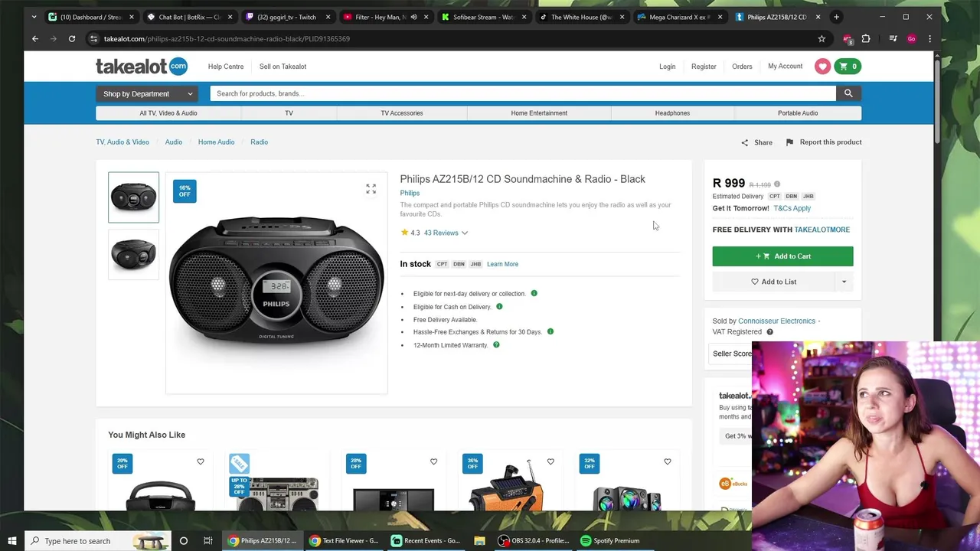
Task: Click info icon next to next-day delivery
Action: coord(534,293)
